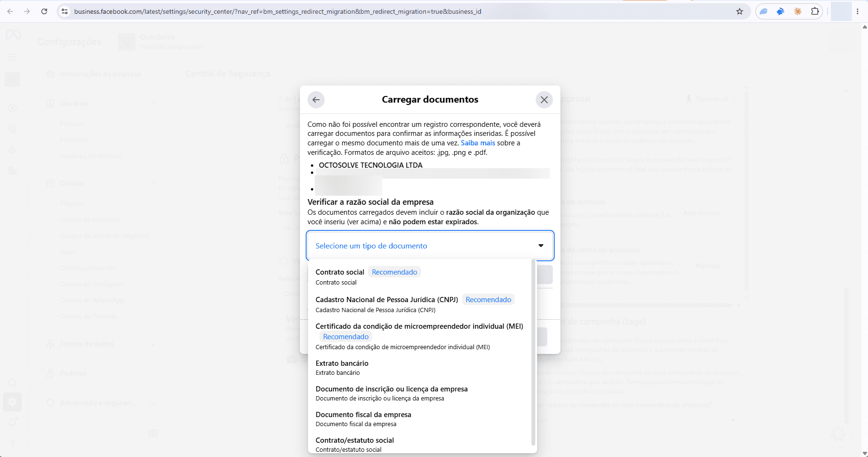Click the orange sunburst extension icon
This screenshot has height=457, width=868.
(798, 11)
